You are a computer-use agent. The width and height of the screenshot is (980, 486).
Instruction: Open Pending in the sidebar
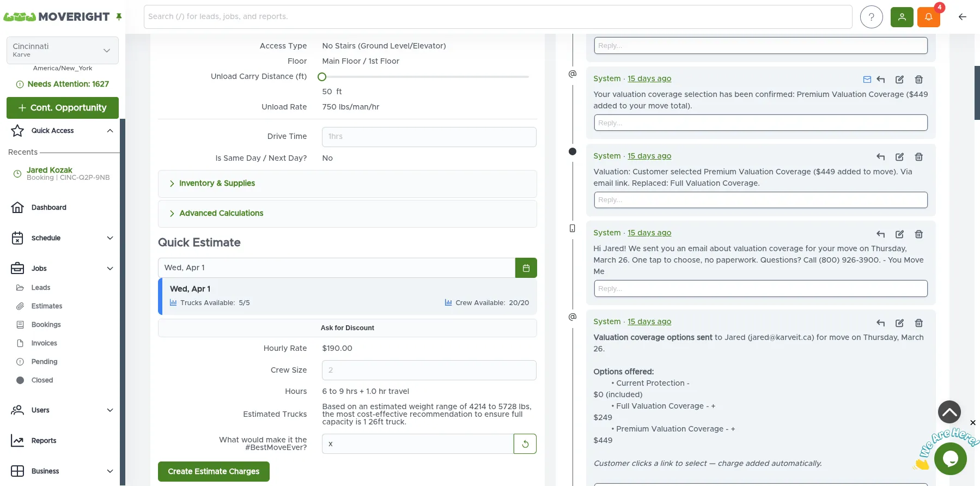click(x=44, y=362)
